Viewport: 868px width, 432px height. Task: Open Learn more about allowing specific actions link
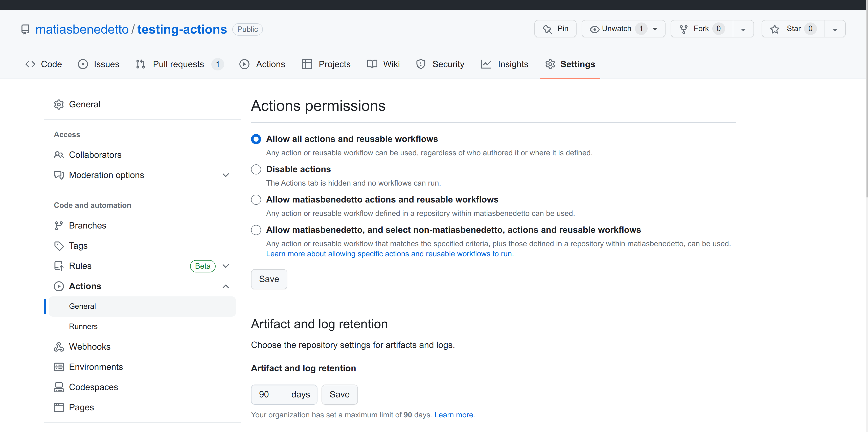(x=390, y=253)
